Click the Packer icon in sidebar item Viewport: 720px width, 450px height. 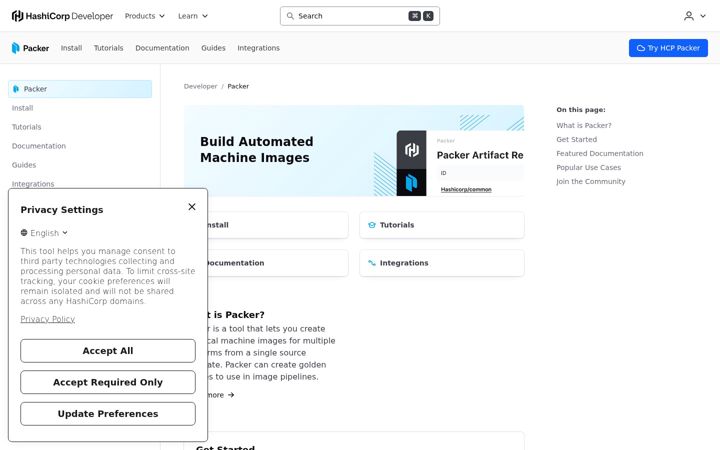coord(16,89)
